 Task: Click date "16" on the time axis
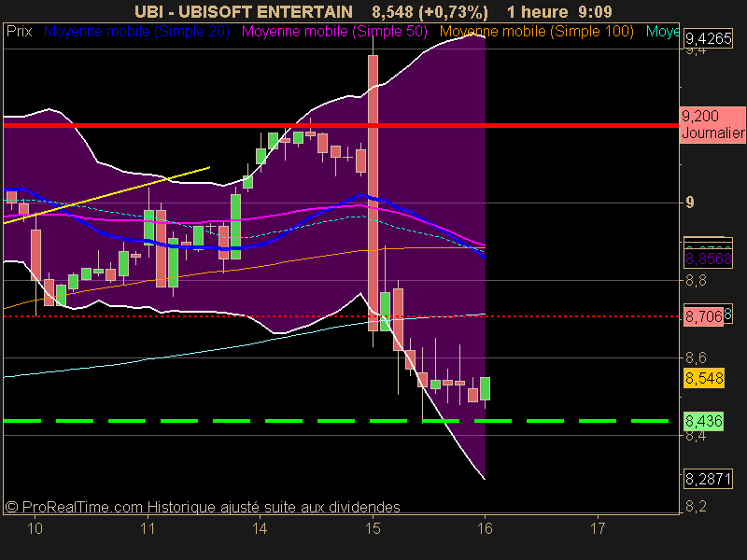(485, 528)
